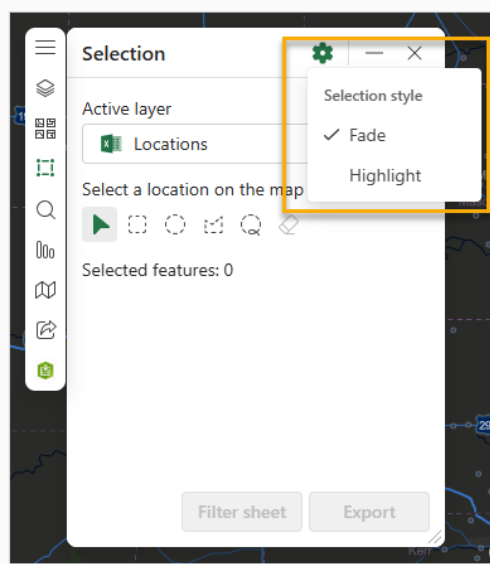
Task: Choose the lasso selection tool
Action: click(x=251, y=225)
